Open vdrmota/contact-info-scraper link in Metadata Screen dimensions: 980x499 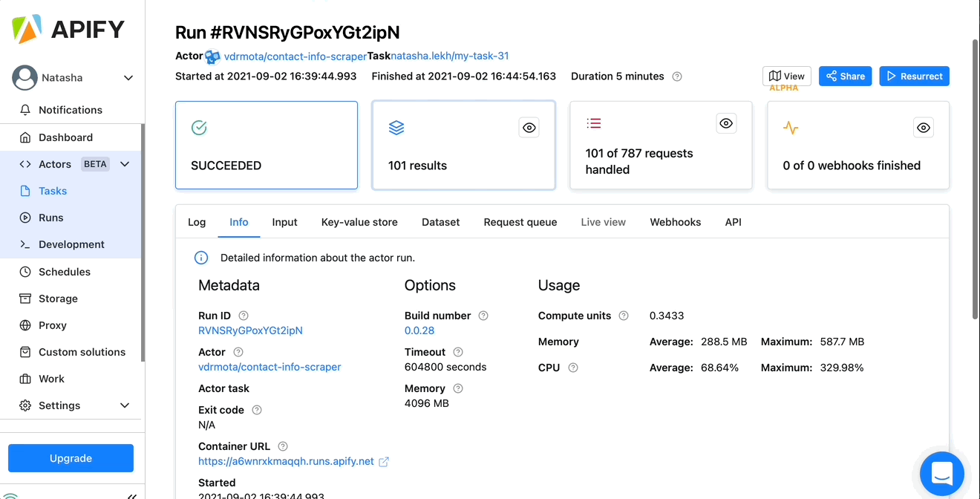pos(269,367)
